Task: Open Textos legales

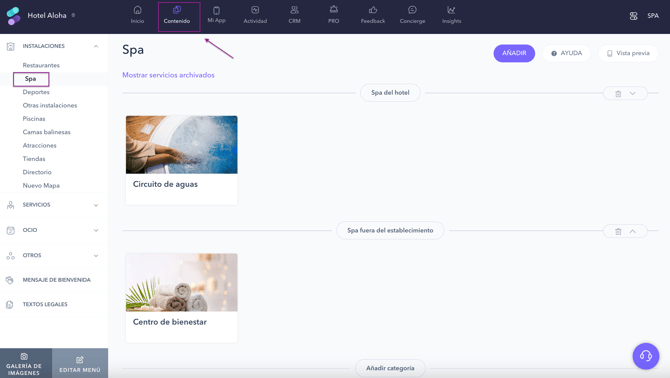Action: (45, 305)
